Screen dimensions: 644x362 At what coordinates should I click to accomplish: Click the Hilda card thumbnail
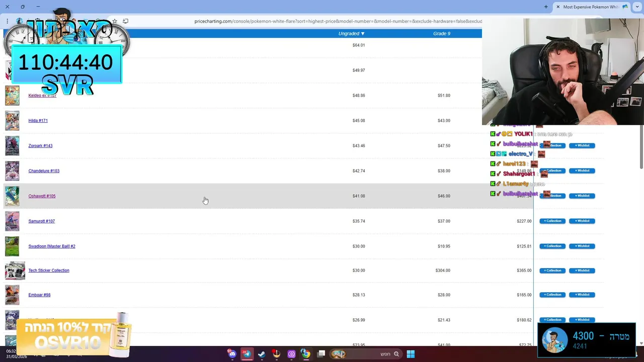(12, 121)
